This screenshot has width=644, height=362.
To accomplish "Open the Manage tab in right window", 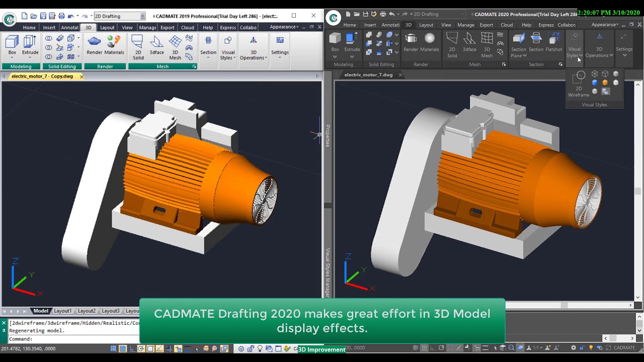I will pyautogui.click(x=465, y=25).
